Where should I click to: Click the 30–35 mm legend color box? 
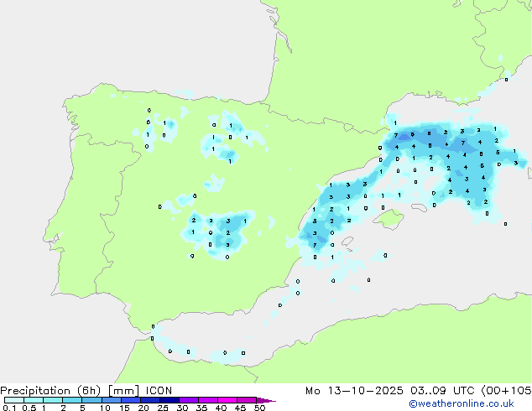pyautogui.click(x=188, y=400)
